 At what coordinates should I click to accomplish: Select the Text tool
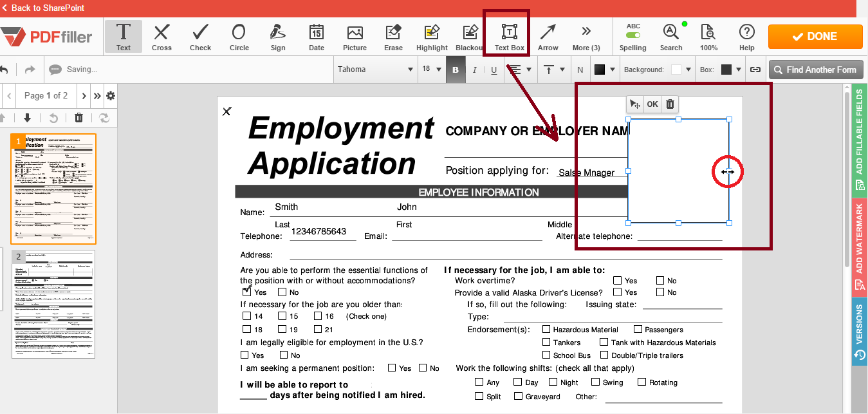point(123,37)
